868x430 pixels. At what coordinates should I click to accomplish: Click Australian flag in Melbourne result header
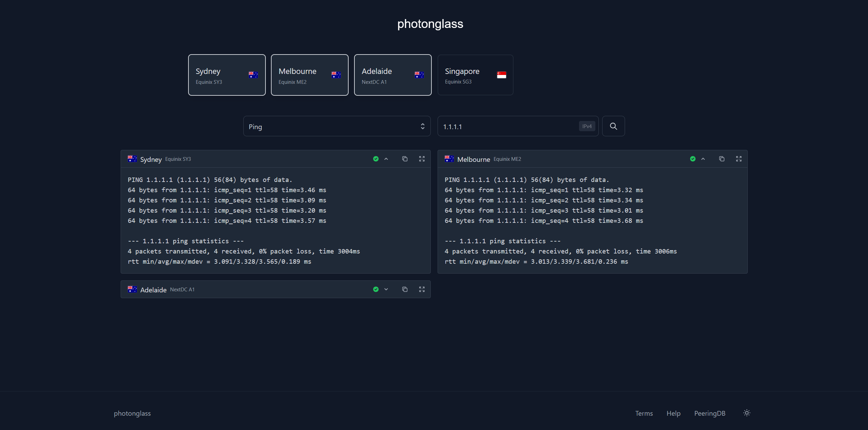coord(449,159)
